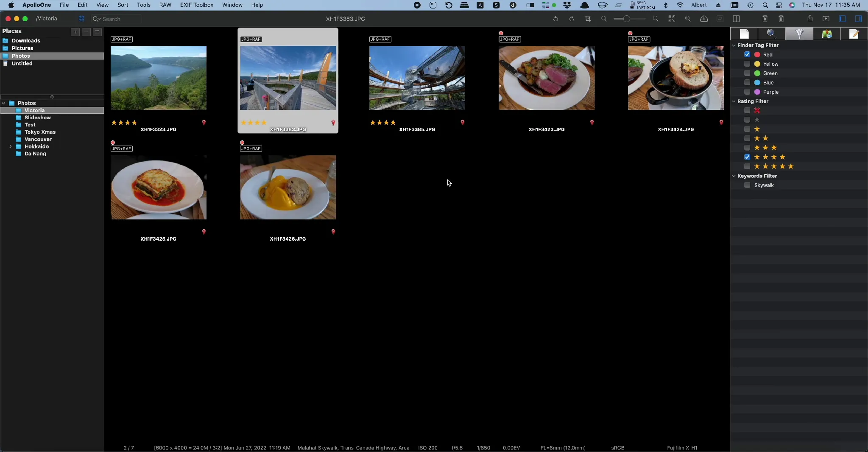Image resolution: width=868 pixels, height=452 pixels.
Task: Open the magnifier search inspector tab
Action: pos(771,34)
